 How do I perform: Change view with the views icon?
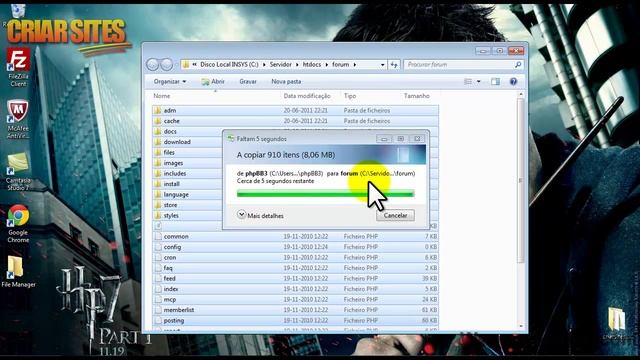(x=468, y=82)
